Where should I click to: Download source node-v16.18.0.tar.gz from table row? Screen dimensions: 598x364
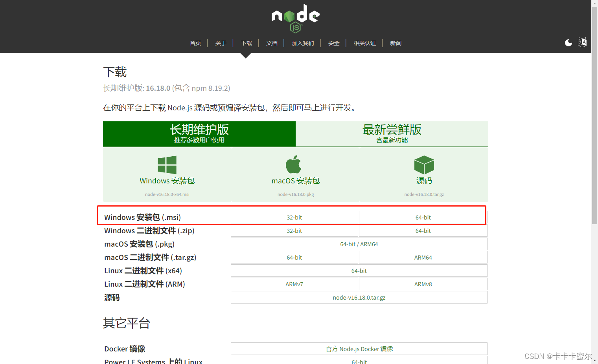point(359,298)
